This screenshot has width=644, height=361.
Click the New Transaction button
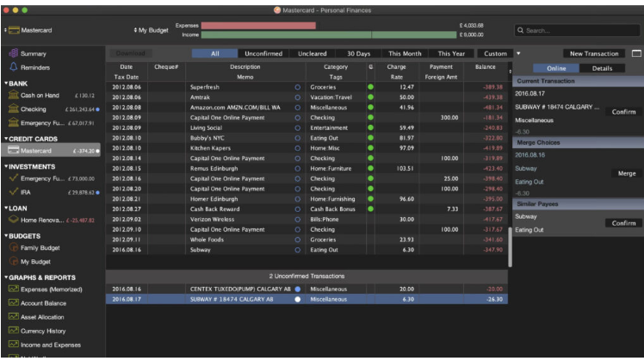(594, 53)
